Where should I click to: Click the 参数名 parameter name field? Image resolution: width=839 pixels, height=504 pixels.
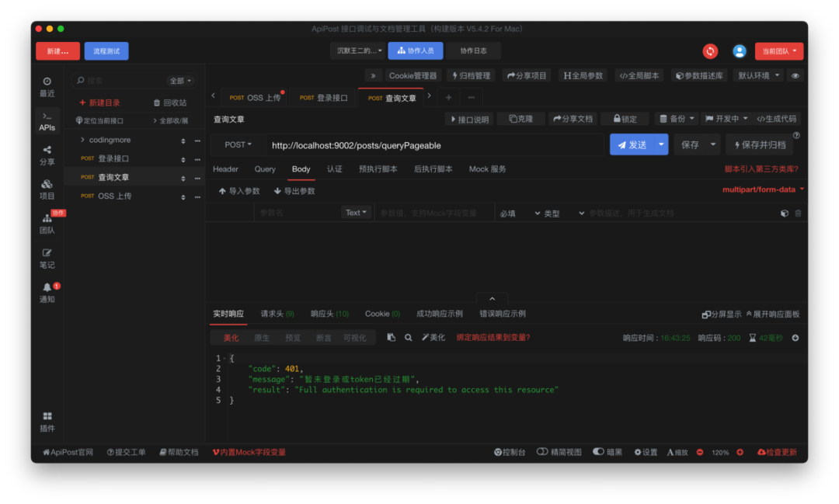[x=297, y=213]
